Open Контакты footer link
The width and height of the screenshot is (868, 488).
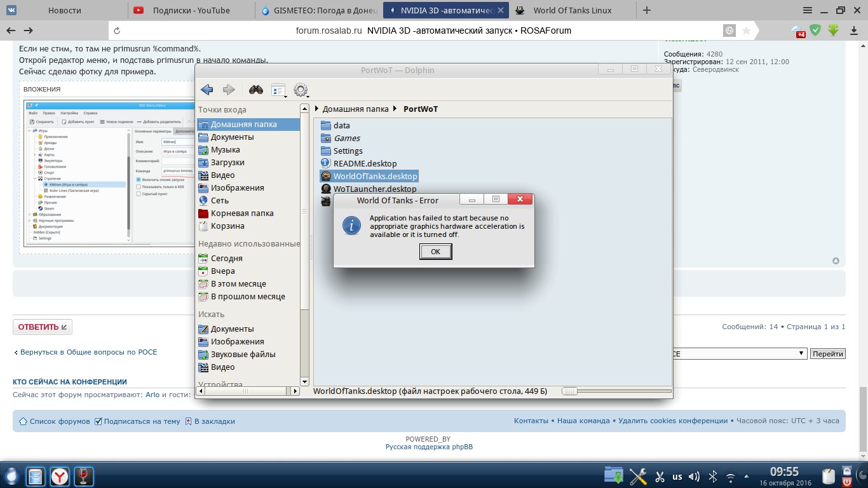(531, 421)
